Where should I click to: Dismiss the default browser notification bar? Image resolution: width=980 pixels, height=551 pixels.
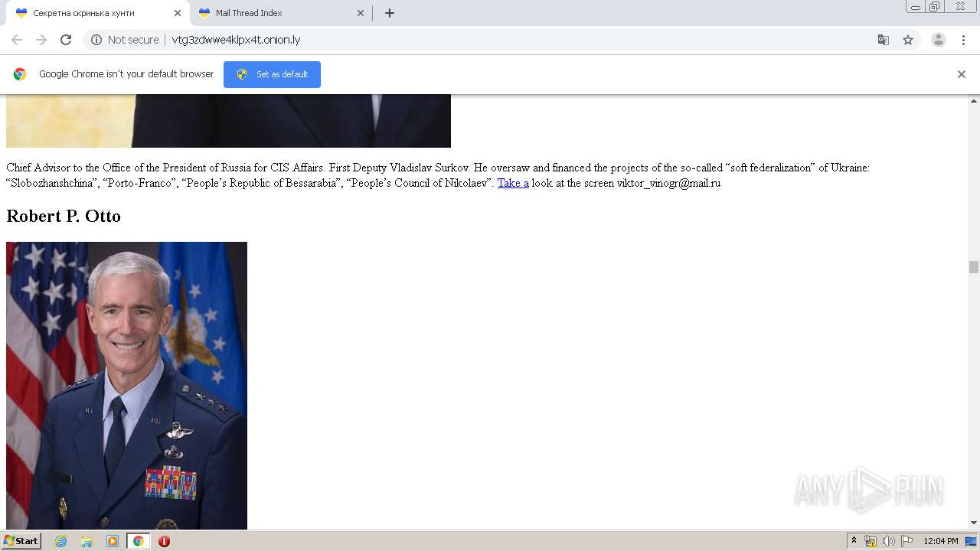962,74
